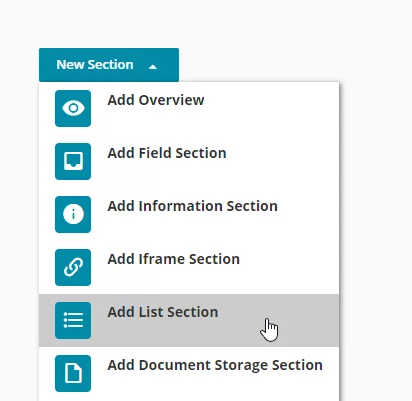Collapse menu using the New Section caret arrow

[153, 67]
